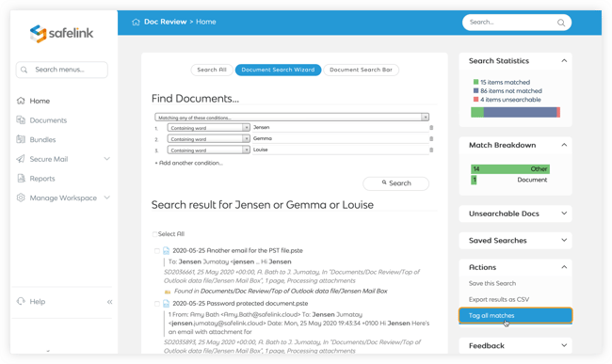Screen dimensions: 612x364
Task: Remove the Louise condition using trash icon
Action: (431, 150)
